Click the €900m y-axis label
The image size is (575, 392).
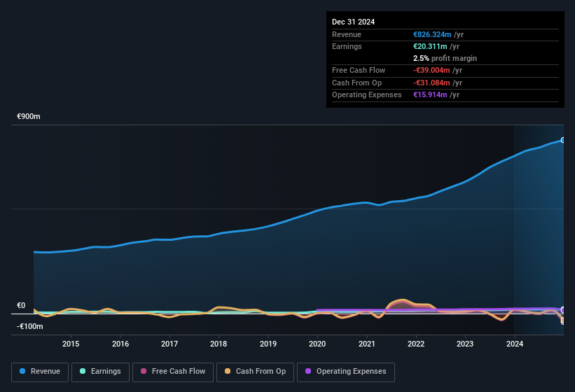[x=29, y=116]
